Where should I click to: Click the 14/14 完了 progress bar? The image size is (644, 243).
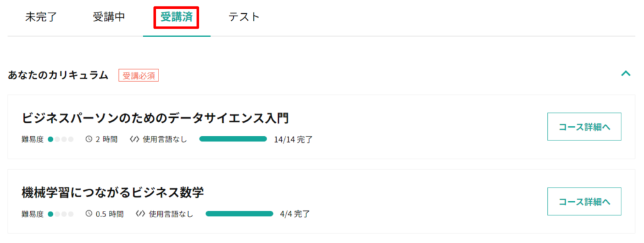tap(233, 139)
